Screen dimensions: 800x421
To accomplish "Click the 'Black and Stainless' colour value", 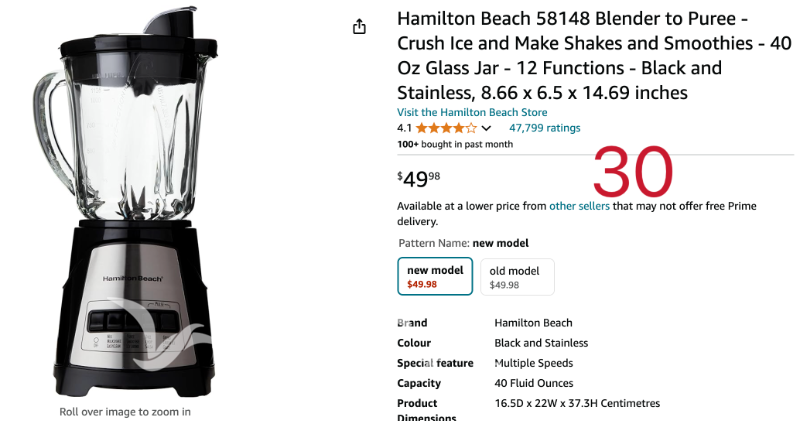I will click(541, 343).
